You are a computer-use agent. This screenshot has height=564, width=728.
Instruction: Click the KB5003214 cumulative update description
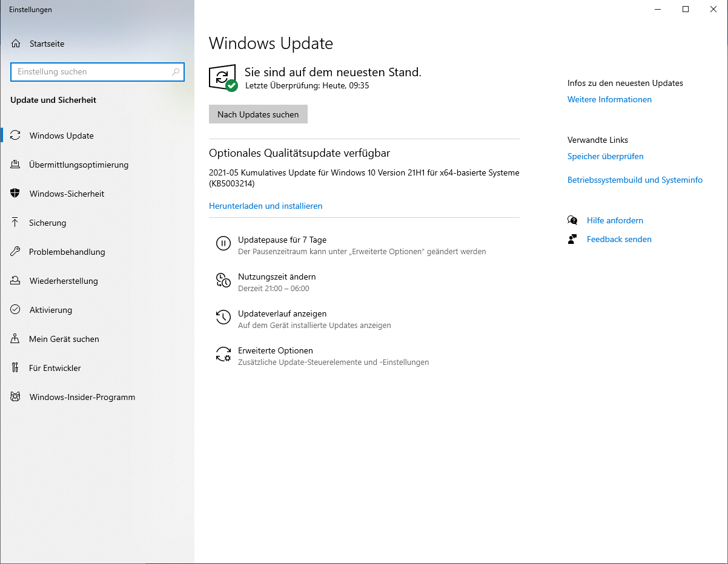(x=364, y=178)
